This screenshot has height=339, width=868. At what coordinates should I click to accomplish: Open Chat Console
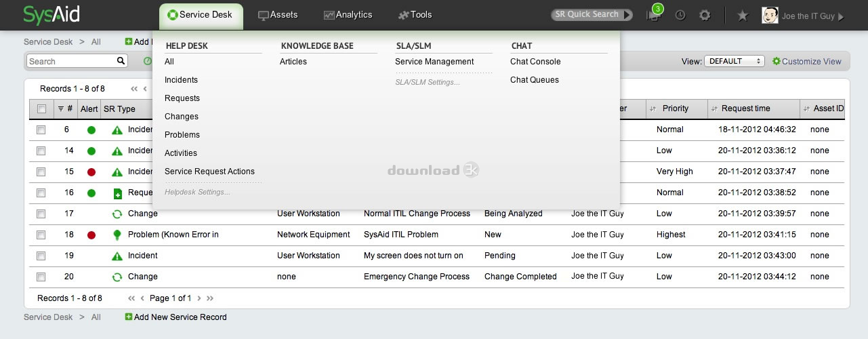click(x=535, y=62)
